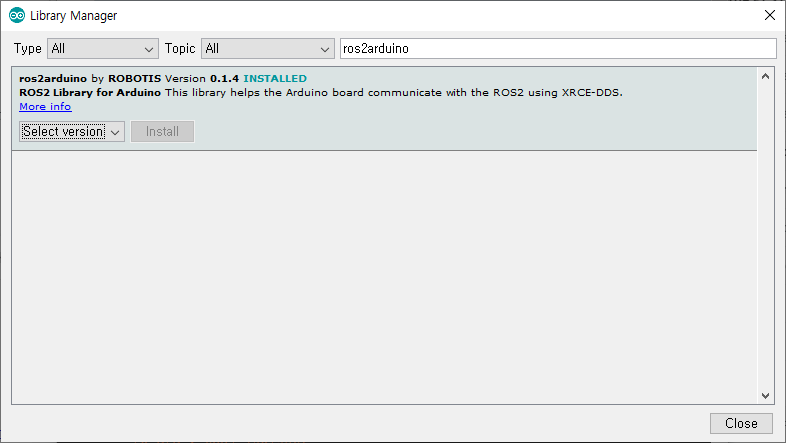
Task: Click the search field containing ros2arduino
Action: pos(558,49)
